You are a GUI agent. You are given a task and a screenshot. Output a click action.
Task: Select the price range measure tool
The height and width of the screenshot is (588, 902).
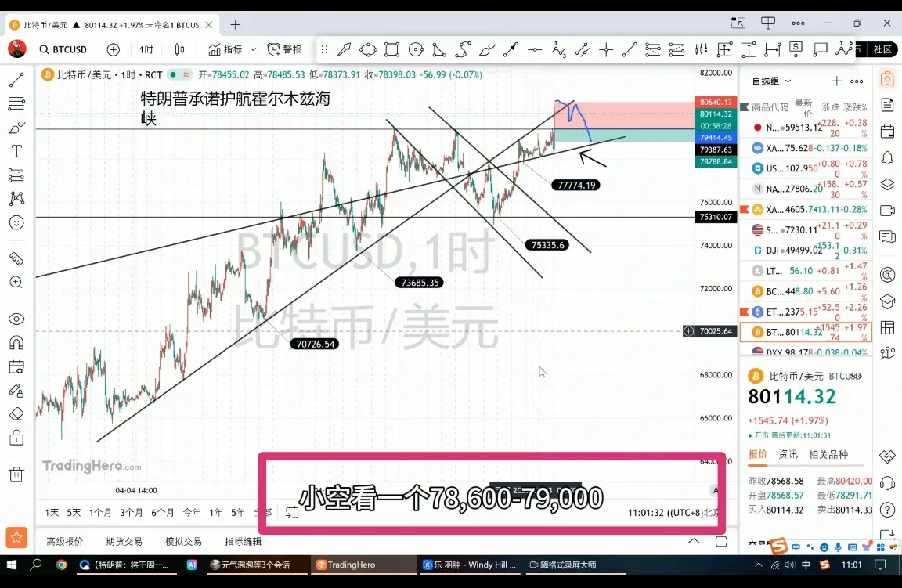pos(749,49)
